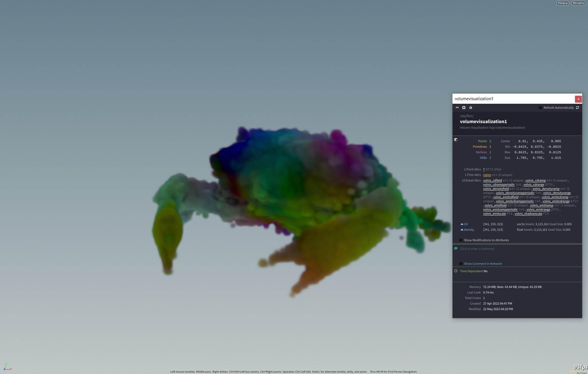Click the speech bubble comment icon

point(456,248)
